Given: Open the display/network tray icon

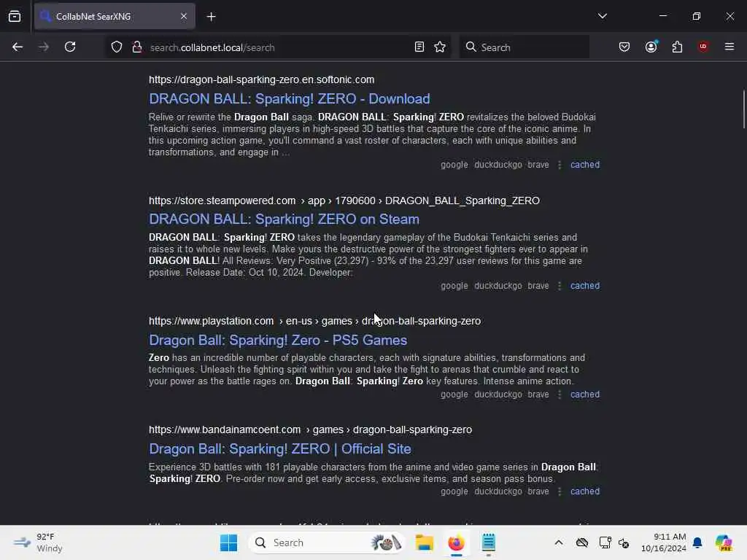Looking at the screenshot, I should pyautogui.click(x=605, y=542).
